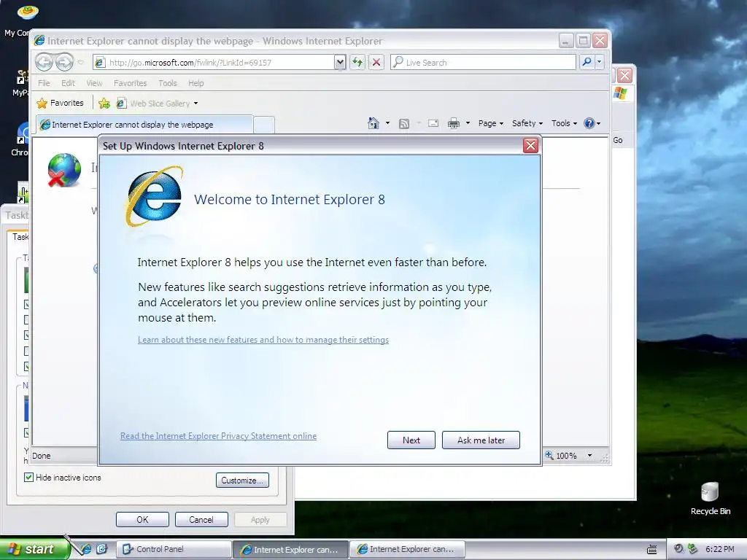Expand the Print options dropdown arrow

pyautogui.click(x=468, y=123)
